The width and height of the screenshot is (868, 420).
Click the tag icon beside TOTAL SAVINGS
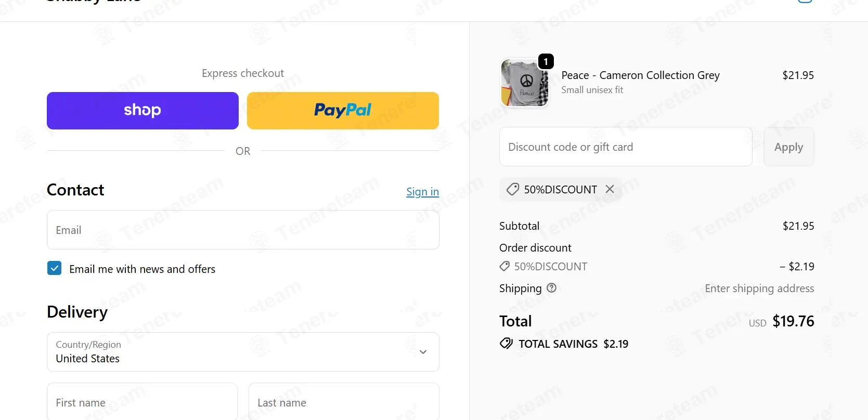(x=506, y=344)
